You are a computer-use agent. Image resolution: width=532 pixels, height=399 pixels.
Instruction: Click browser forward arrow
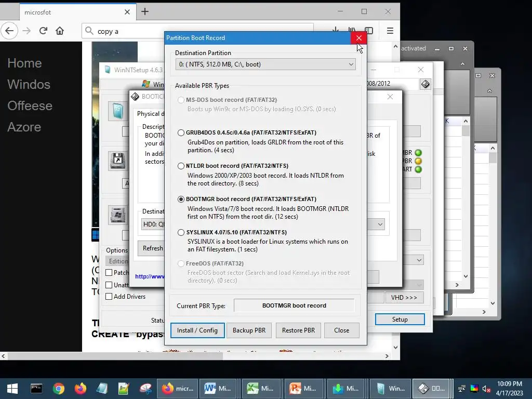pos(26,31)
